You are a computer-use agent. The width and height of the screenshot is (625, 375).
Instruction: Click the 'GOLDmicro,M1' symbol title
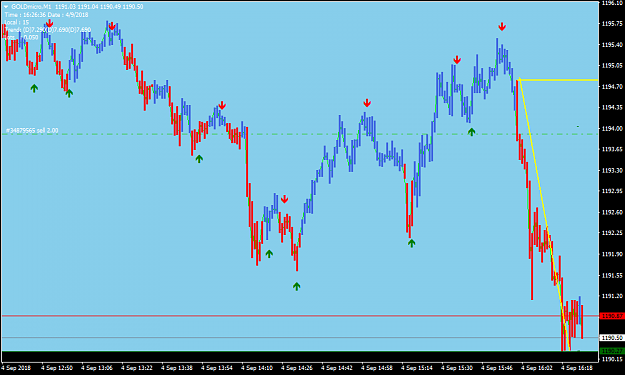pyautogui.click(x=31, y=7)
